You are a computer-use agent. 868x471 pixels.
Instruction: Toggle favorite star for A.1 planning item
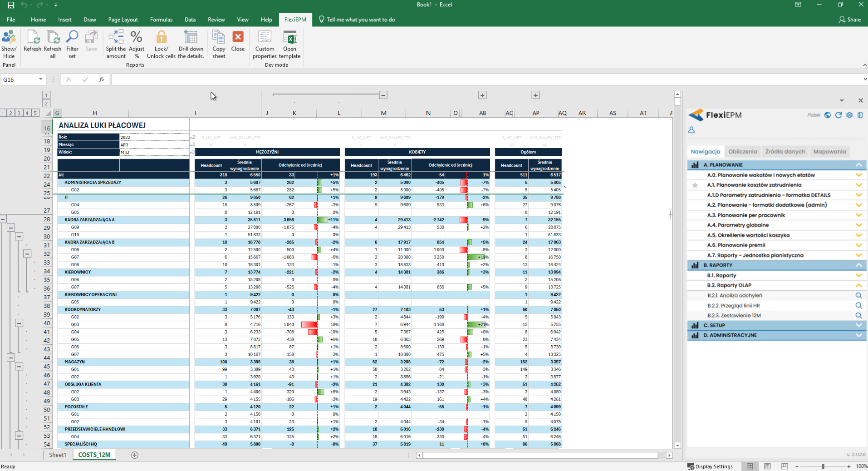pyautogui.click(x=695, y=185)
